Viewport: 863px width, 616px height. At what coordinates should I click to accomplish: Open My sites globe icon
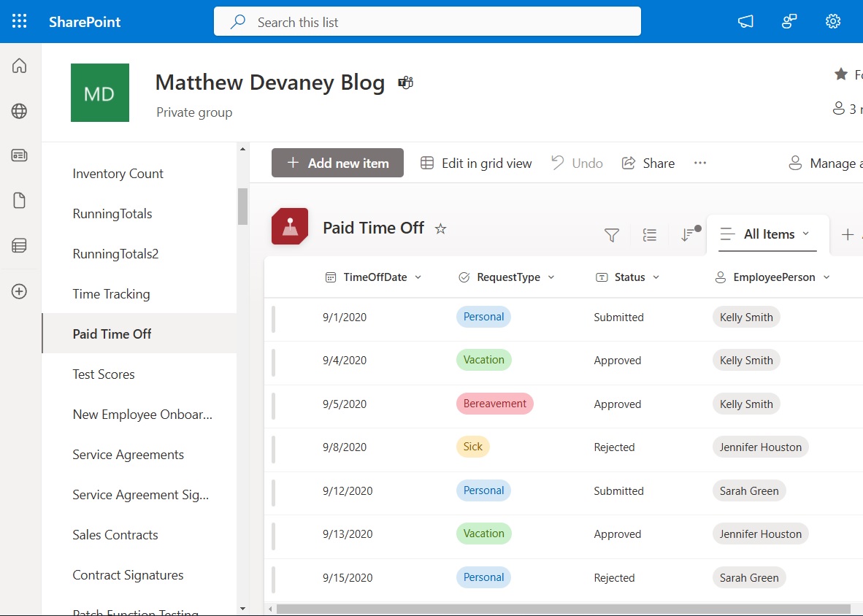click(20, 111)
